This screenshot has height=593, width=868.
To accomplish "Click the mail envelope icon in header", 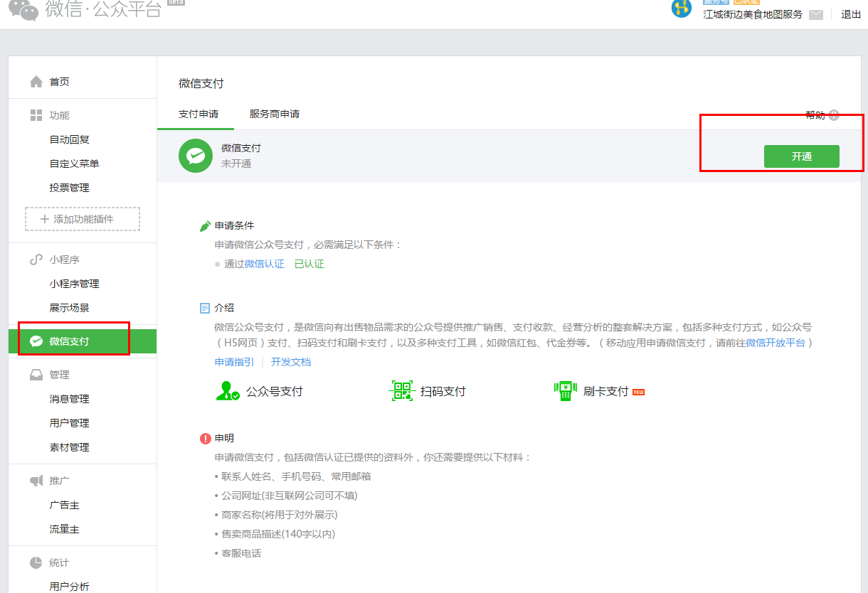I will point(815,15).
